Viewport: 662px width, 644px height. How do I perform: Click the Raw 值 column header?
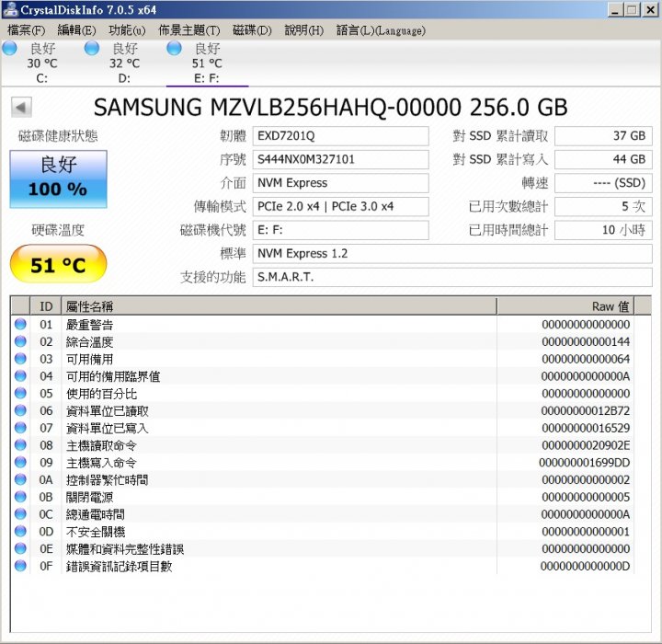[x=565, y=306]
